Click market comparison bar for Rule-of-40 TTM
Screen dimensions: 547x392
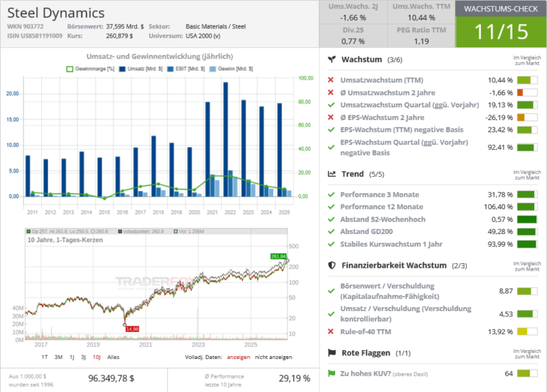[527, 331]
